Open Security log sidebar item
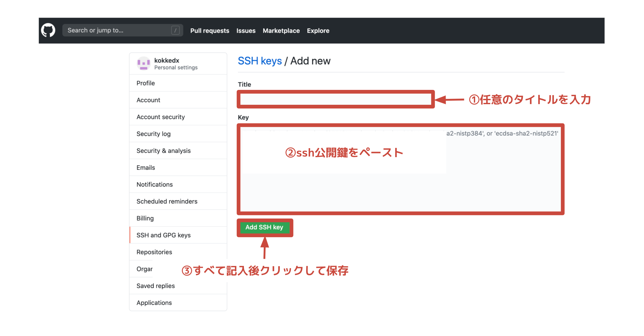644x336 pixels. pyautogui.click(x=153, y=134)
